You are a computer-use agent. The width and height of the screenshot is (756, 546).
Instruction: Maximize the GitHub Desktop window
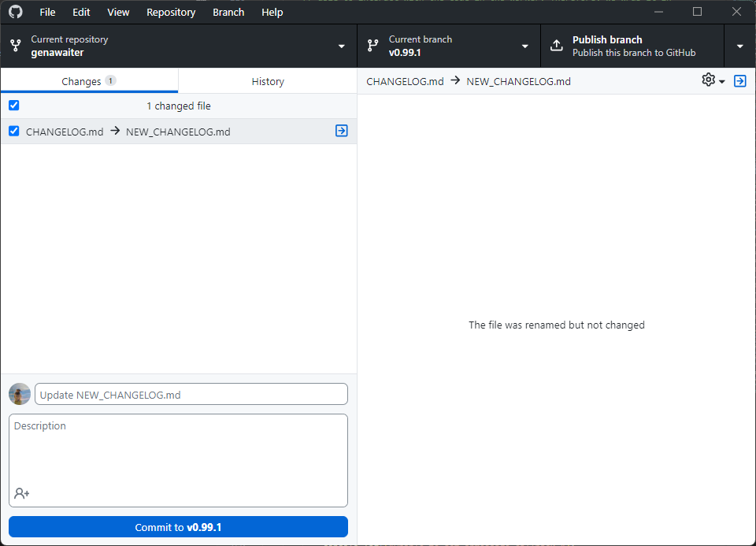coord(697,12)
